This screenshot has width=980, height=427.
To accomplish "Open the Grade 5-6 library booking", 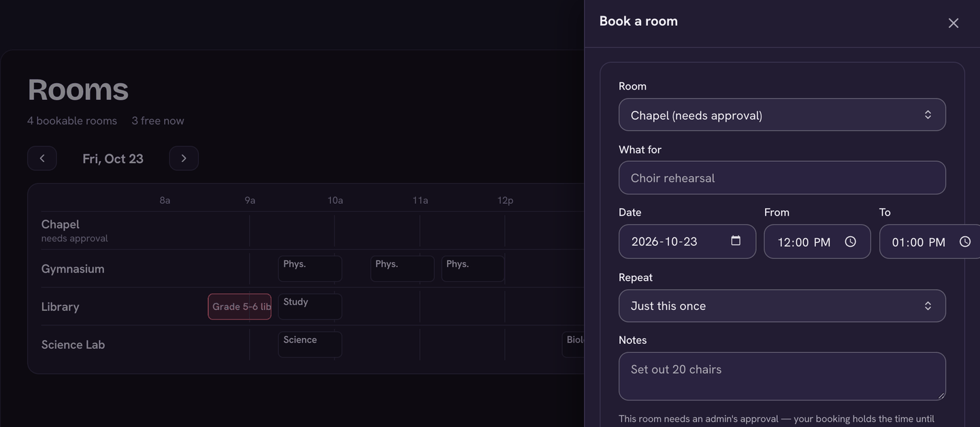I will click(x=240, y=307).
